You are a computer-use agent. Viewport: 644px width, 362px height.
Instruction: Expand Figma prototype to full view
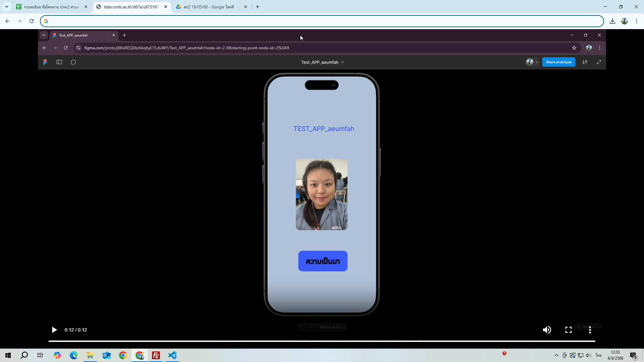coord(599,62)
